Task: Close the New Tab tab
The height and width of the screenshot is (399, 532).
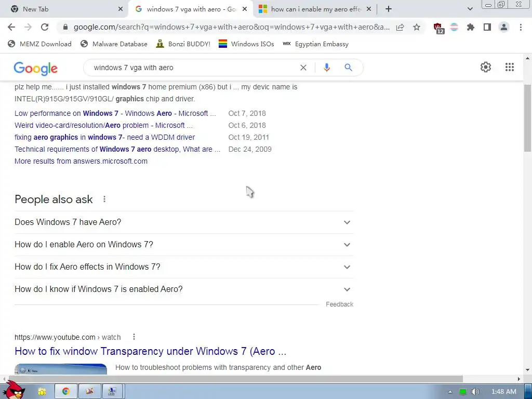Action: pyautogui.click(x=121, y=9)
